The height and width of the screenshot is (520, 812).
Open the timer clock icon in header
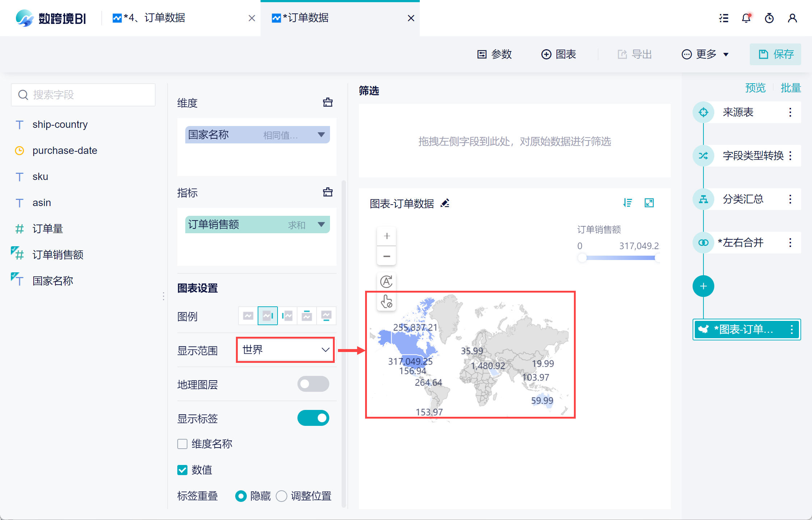[x=769, y=18]
